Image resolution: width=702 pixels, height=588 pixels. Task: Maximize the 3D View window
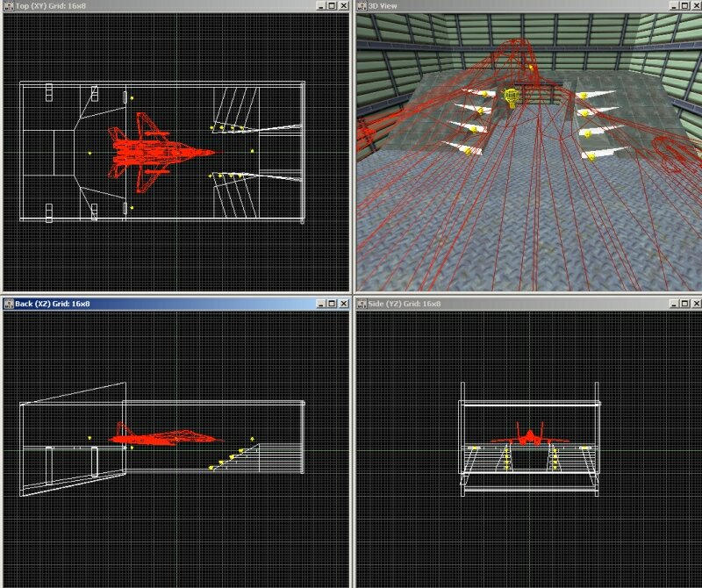(x=682, y=6)
